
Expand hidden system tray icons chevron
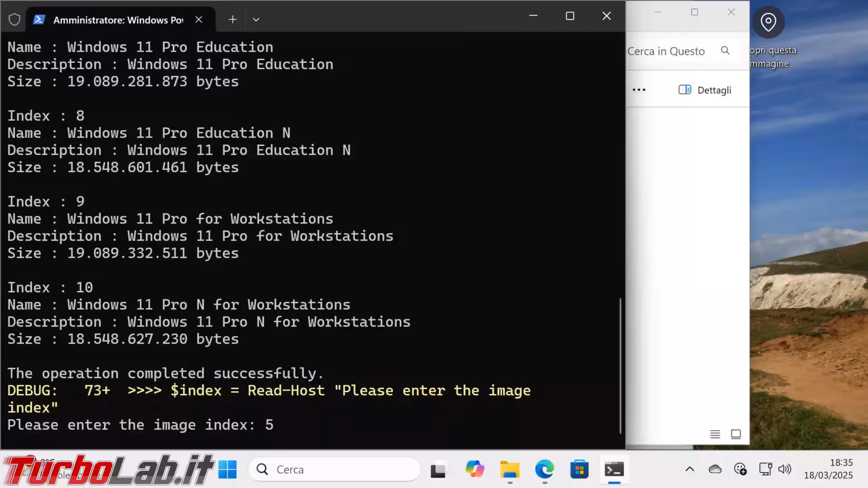(x=689, y=469)
